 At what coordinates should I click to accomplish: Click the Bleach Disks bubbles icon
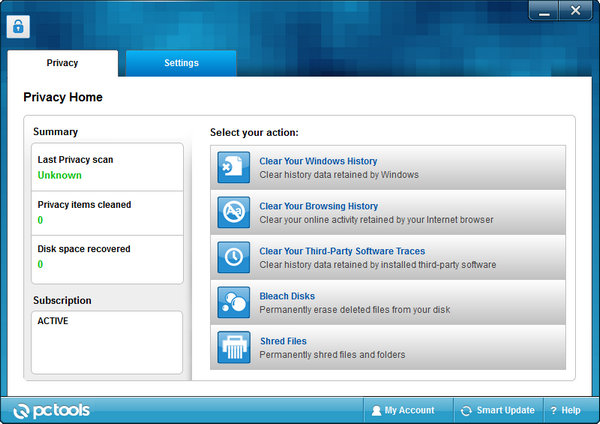pyautogui.click(x=234, y=302)
